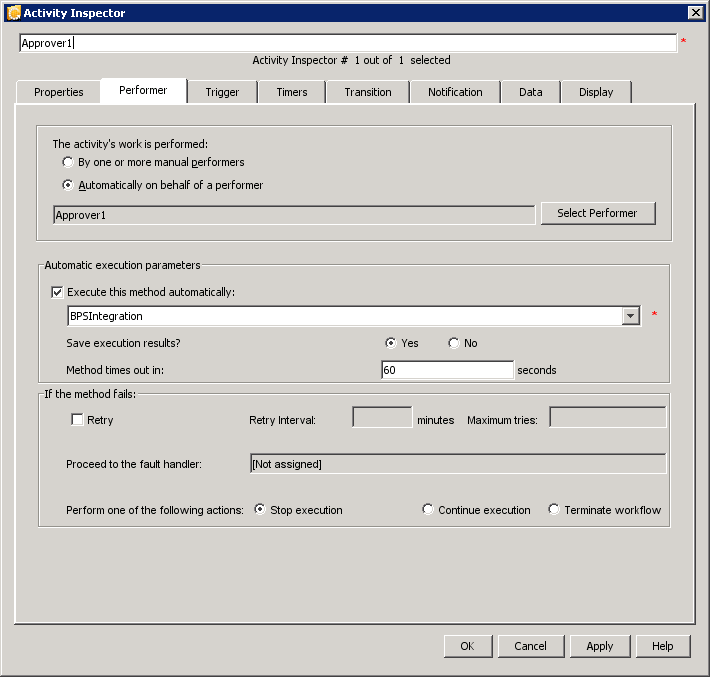Click the 'Proceed to the fault handler:' label
Image resolution: width=710 pixels, height=677 pixels.
coord(134,464)
